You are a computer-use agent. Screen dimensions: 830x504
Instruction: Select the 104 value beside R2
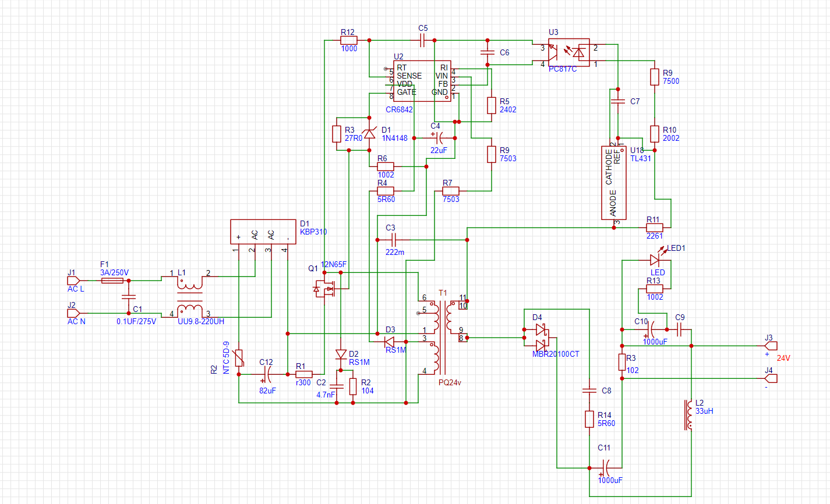click(x=368, y=391)
